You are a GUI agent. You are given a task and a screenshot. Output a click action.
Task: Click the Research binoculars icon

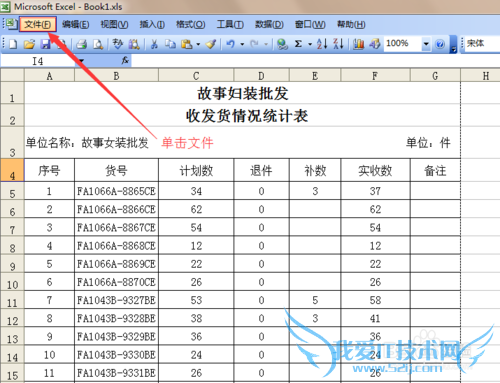134,44
